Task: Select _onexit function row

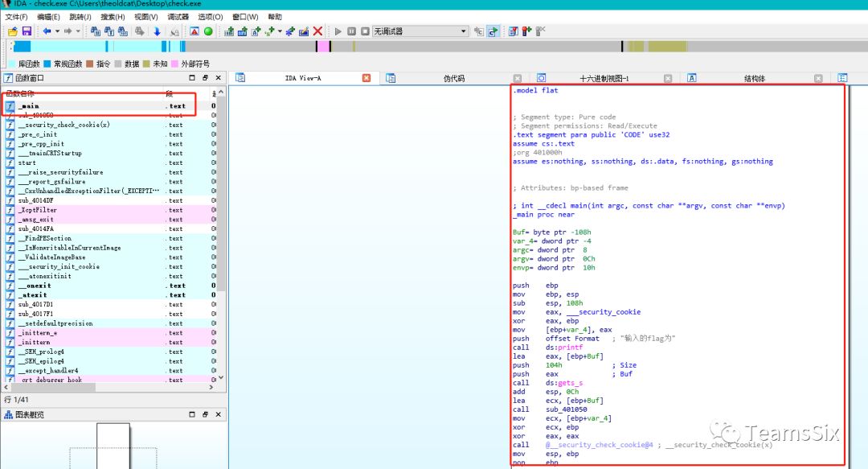Action: click(111, 286)
